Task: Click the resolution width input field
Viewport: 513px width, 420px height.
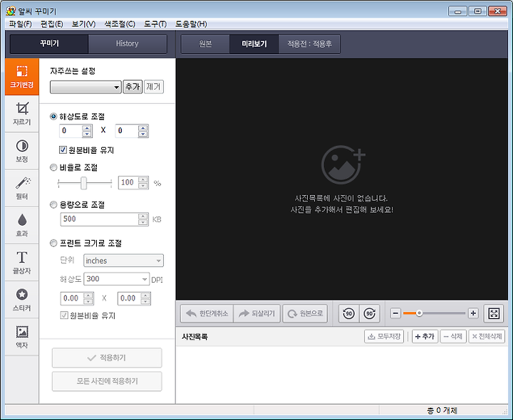Action: click(x=71, y=131)
